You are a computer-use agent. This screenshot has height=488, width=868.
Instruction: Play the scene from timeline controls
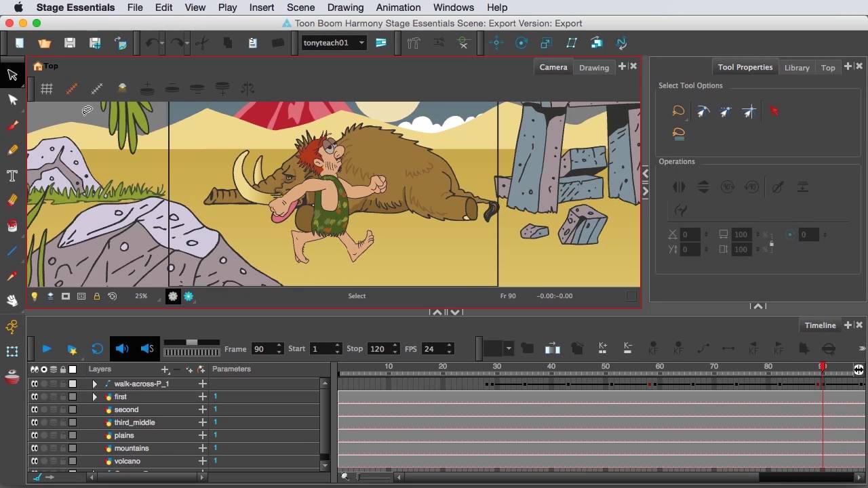[46, 348]
